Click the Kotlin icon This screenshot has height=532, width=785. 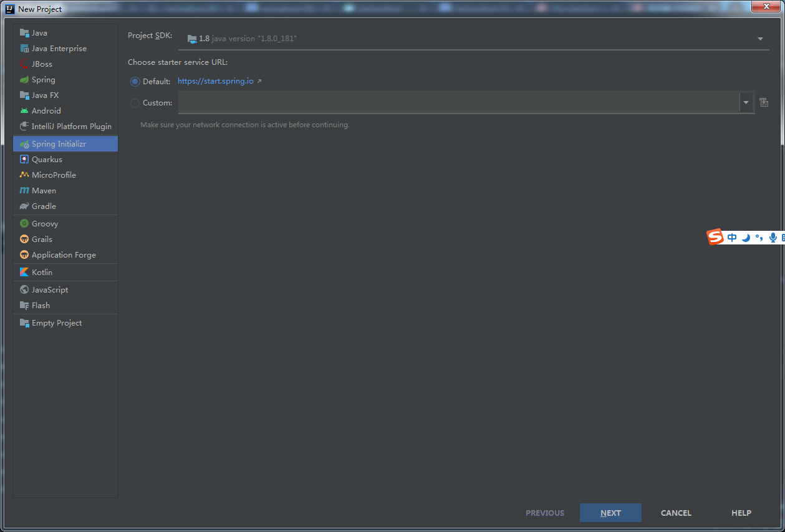24,273
